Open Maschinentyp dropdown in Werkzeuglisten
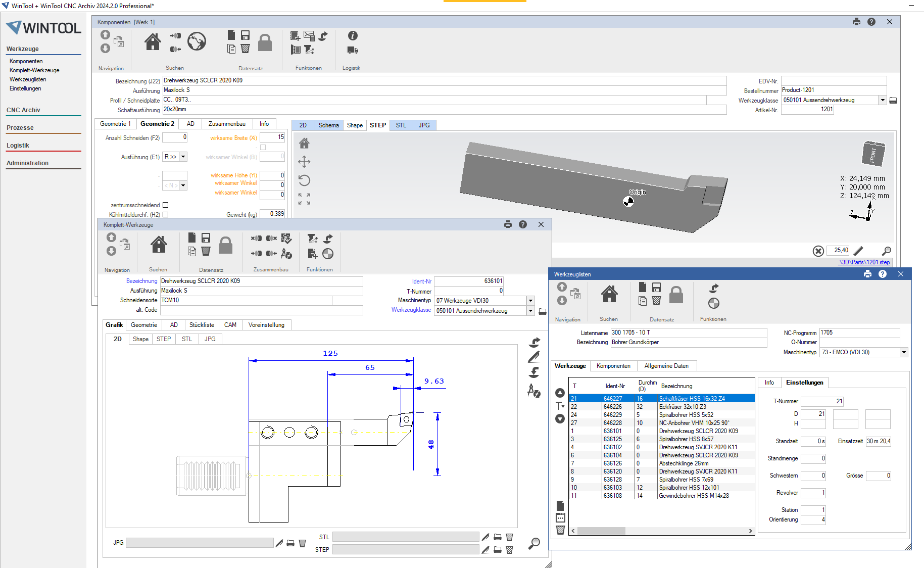The height and width of the screenshot is (568, 924). click(904, 352)
